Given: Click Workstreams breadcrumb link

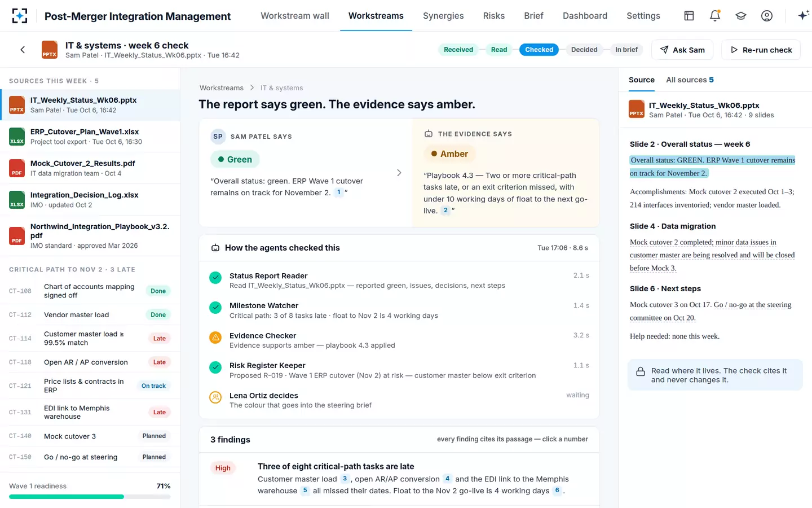Looking at the screenshot, I should [x=222, y=88].
